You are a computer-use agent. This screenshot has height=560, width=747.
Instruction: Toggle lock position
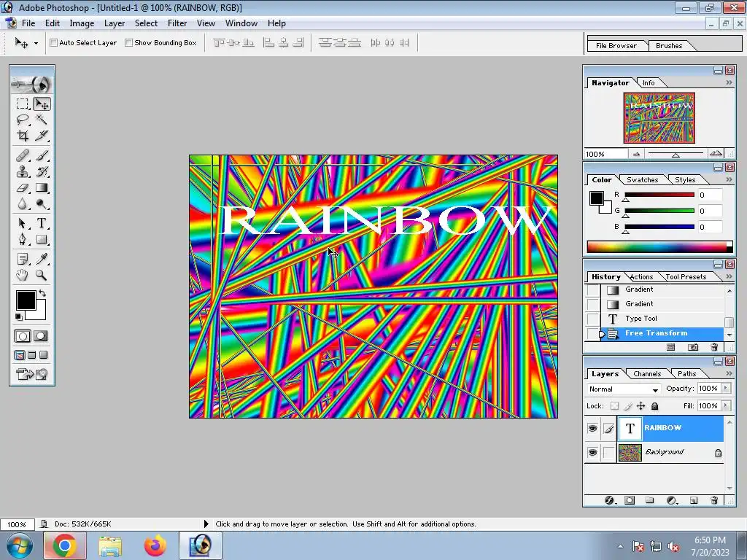(x=640, y=406)
